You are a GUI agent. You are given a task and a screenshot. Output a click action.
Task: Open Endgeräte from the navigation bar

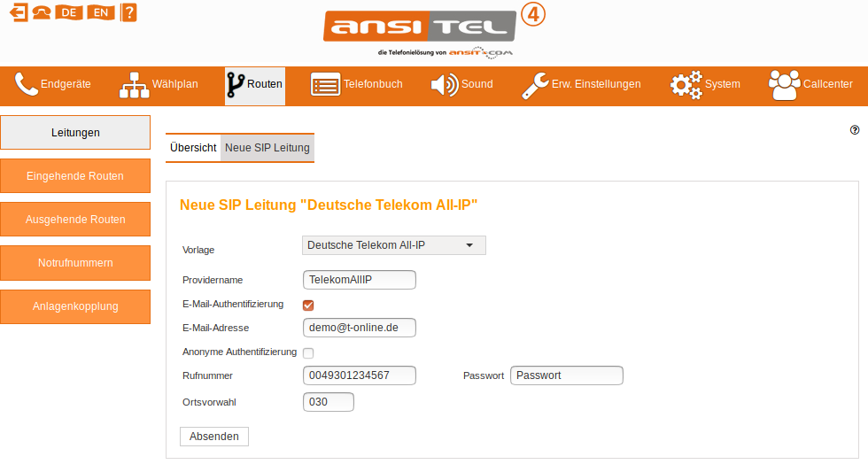click(53, 85)
